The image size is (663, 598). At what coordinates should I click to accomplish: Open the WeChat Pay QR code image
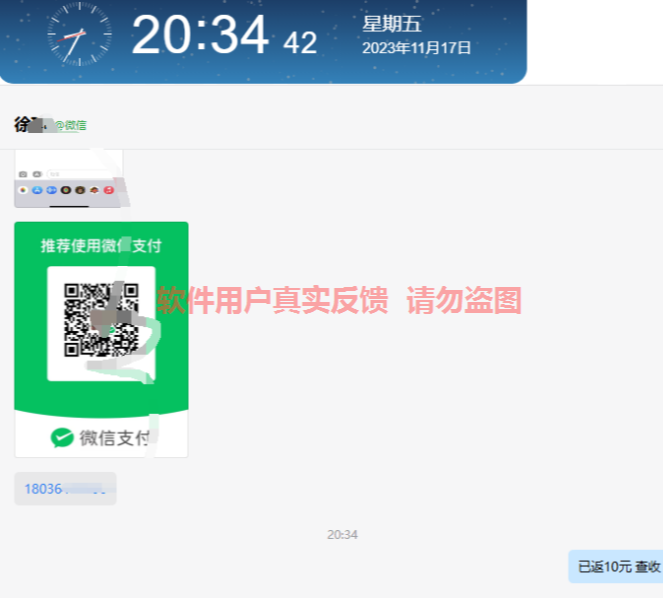click(x=101, y=339)
